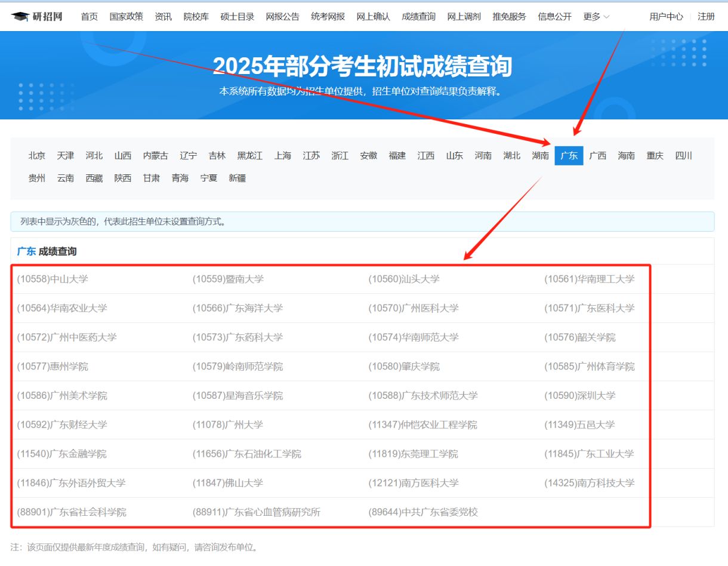Select province 福建
This screenshot has width=728, height=566.
pos(397,156)
